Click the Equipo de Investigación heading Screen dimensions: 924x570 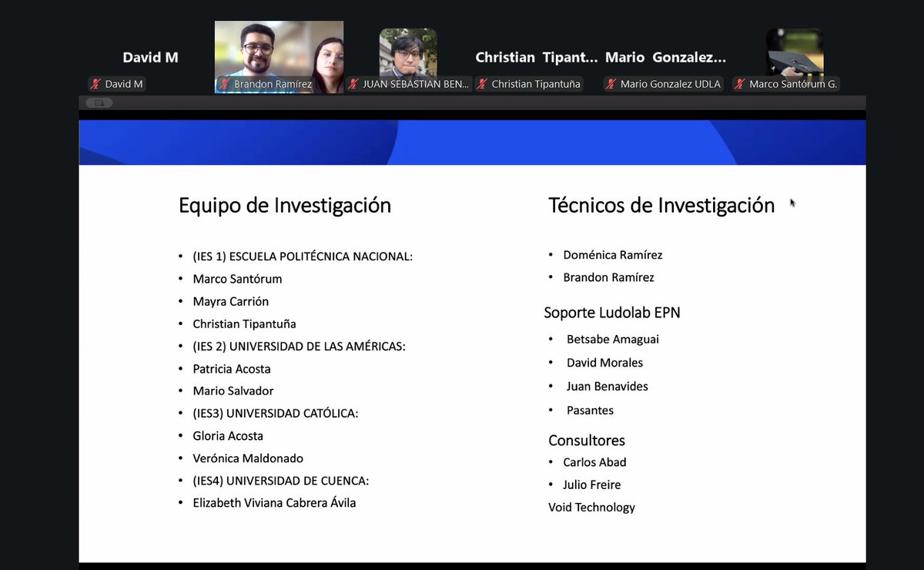[285, 206]
